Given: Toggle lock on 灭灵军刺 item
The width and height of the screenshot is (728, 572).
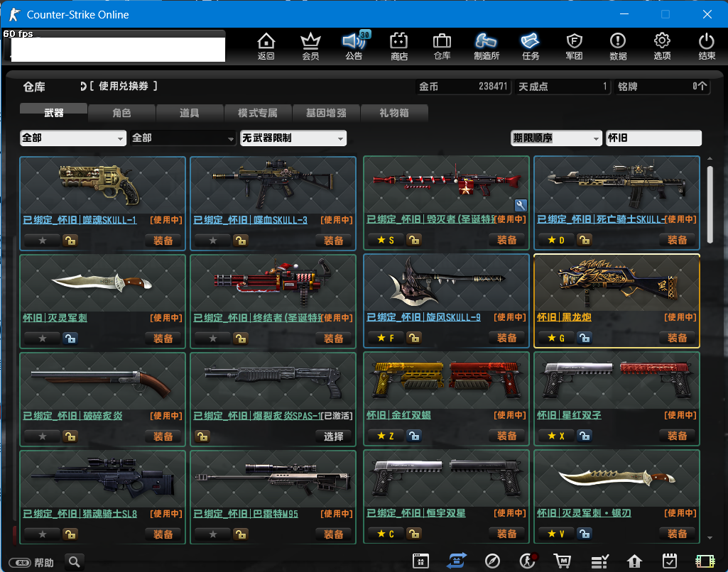Looking at the screenshot, I should 70,339.
